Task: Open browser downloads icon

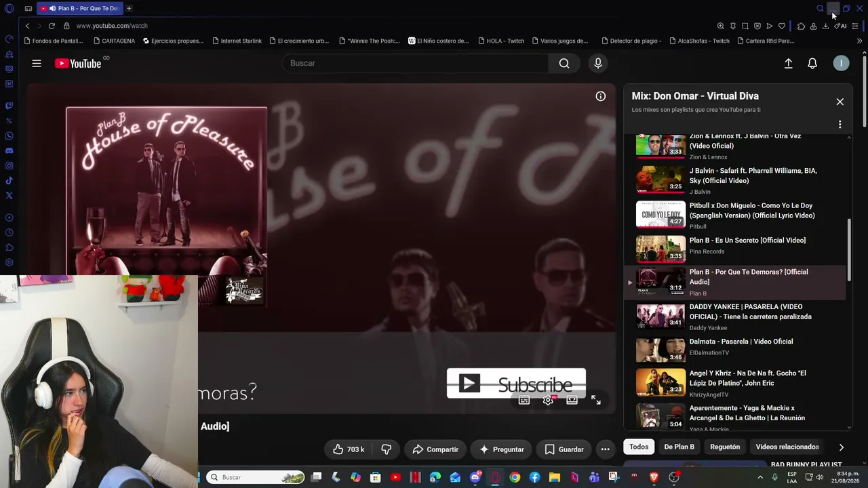Action: click(x=825, y=26)
